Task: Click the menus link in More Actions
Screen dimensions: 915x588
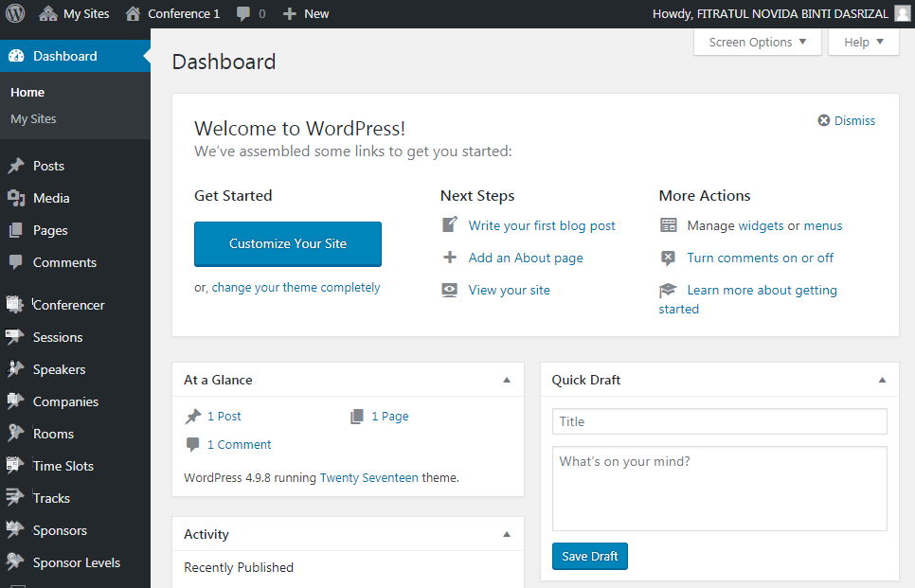Action: (823, 225)
